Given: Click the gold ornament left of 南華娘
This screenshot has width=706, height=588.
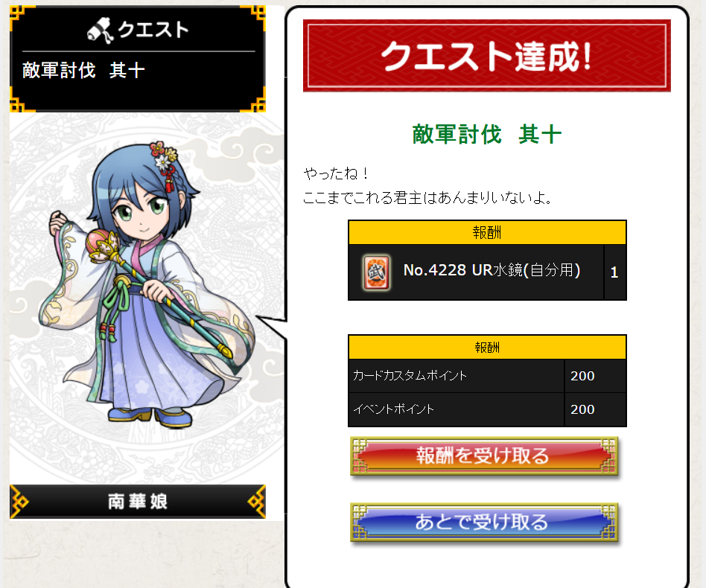Looking at the screenshot, I should click(x=19, y=501).
